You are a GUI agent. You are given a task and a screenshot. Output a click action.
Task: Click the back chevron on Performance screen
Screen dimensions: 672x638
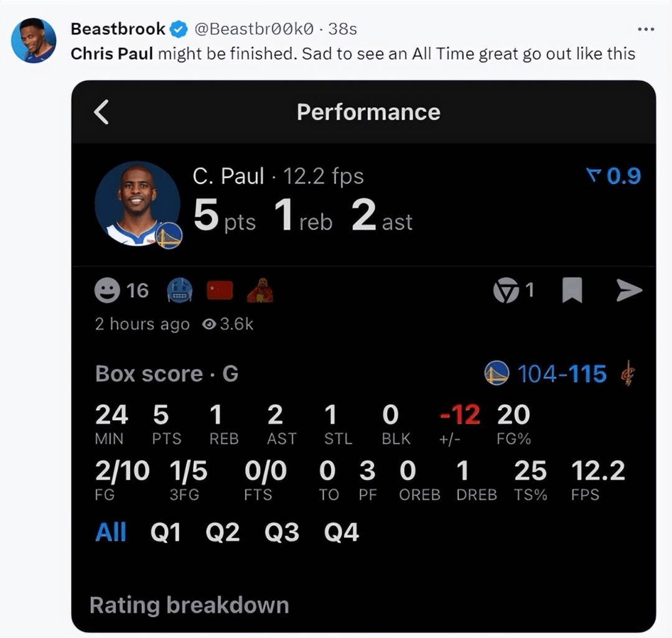pos(101,112)
